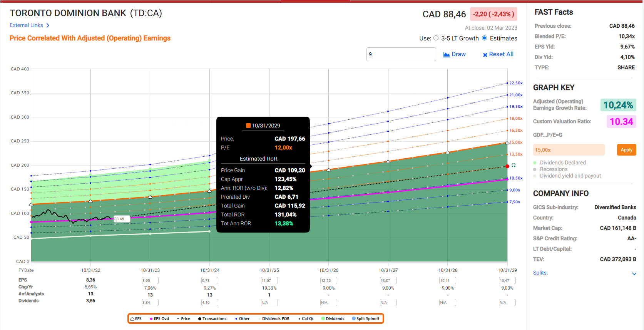Click the Draw chart icon

click(447, 55)
